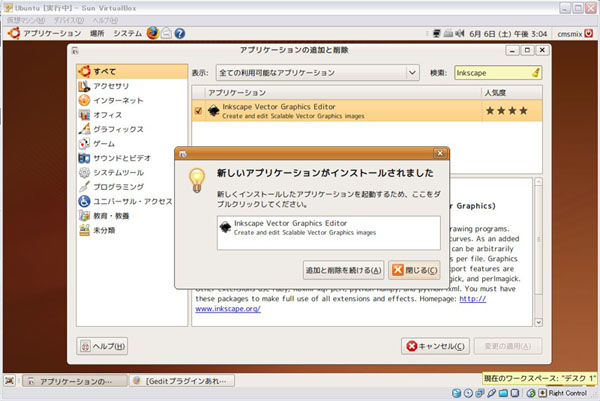
Task: Open the mail icon in top panel
Action: click(166, 33)
